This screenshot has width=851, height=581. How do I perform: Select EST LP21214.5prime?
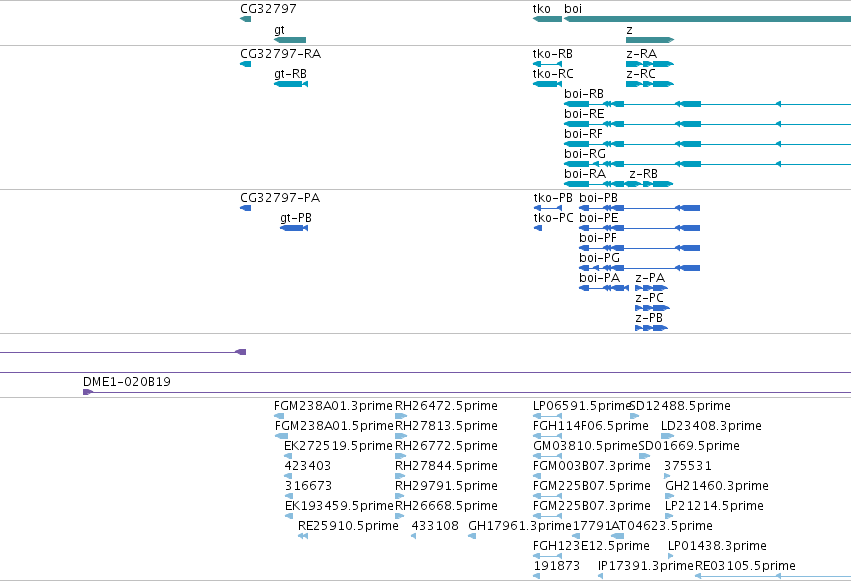point(669,516)
